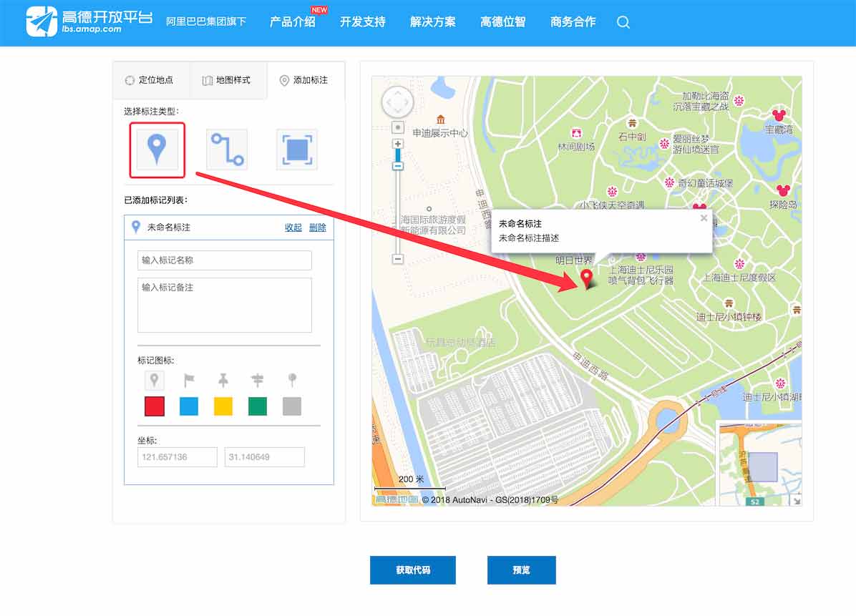Open the 解决方案 menu item

(432, 22)
